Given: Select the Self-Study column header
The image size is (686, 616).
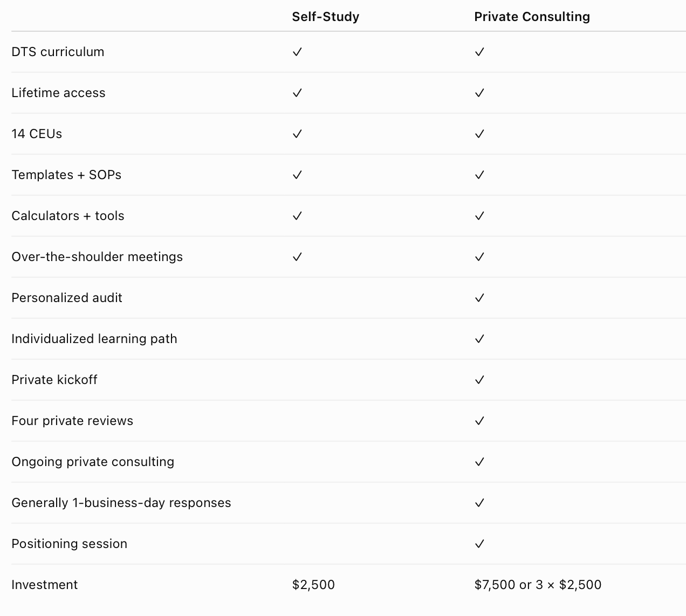Looking at the screenshot, I should click(x=326, y=17).
